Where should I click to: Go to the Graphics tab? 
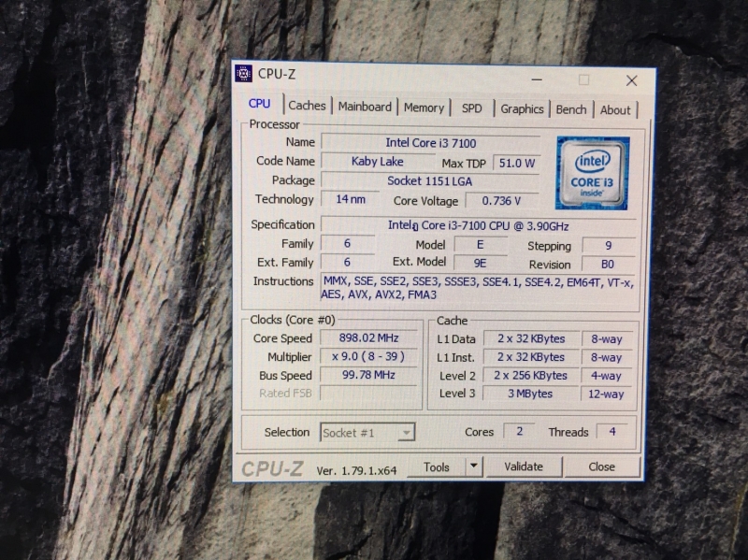[522, 109]
